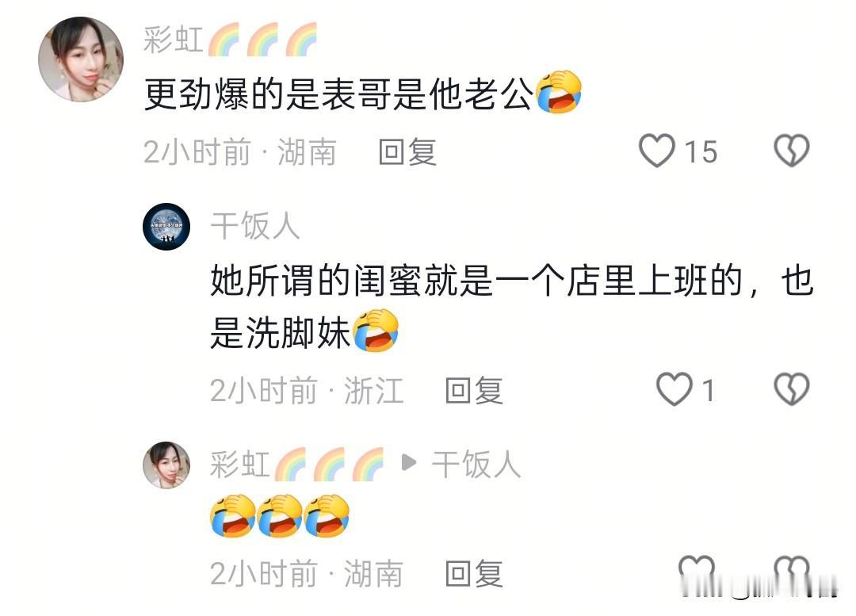Open 干饭人's moon profile avatar
This screenshot has height=616, width=856.
point(166,226)
